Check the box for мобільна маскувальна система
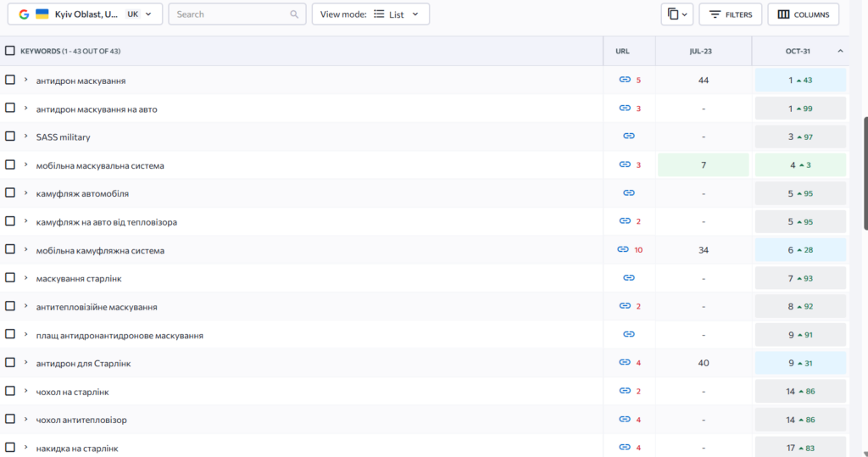This screenshot has width=868, height=457. [x=10, y=164]
